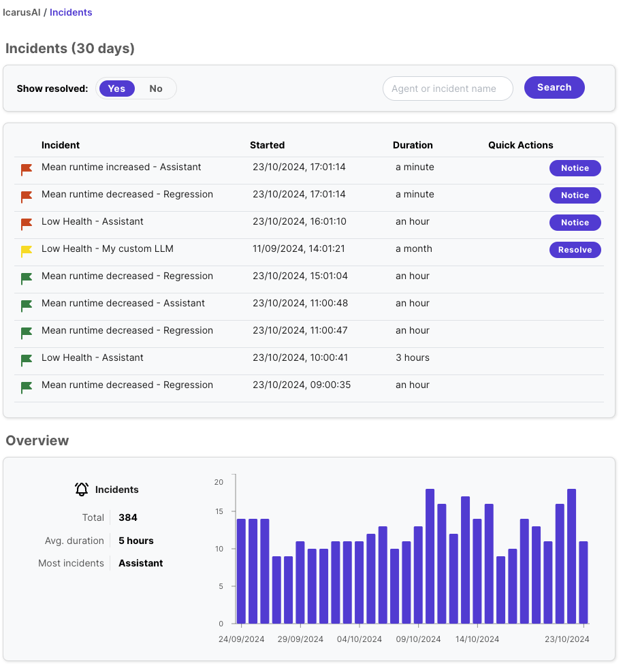Click the Incidents (30 days) heading
The height and width of the screenshot is (672, 623).
[x=70, y=48]
